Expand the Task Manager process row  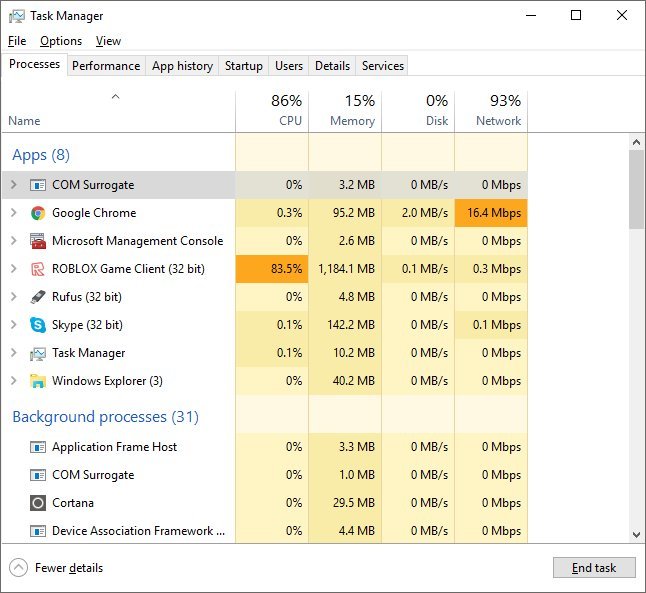14,353
